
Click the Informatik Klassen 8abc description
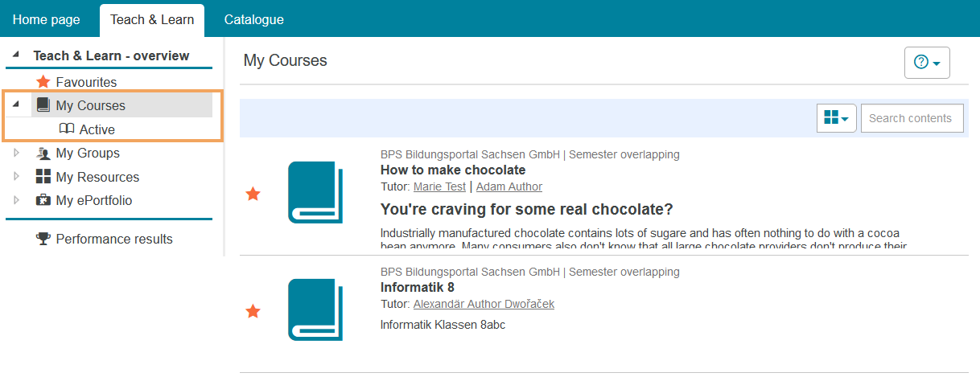pos(443,325)
